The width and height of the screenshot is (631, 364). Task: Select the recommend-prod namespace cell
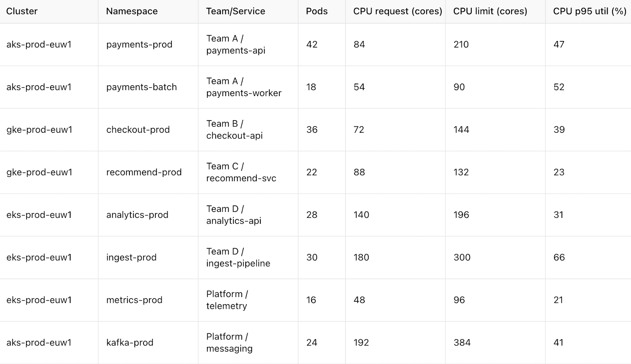click(x=144, y=172)
